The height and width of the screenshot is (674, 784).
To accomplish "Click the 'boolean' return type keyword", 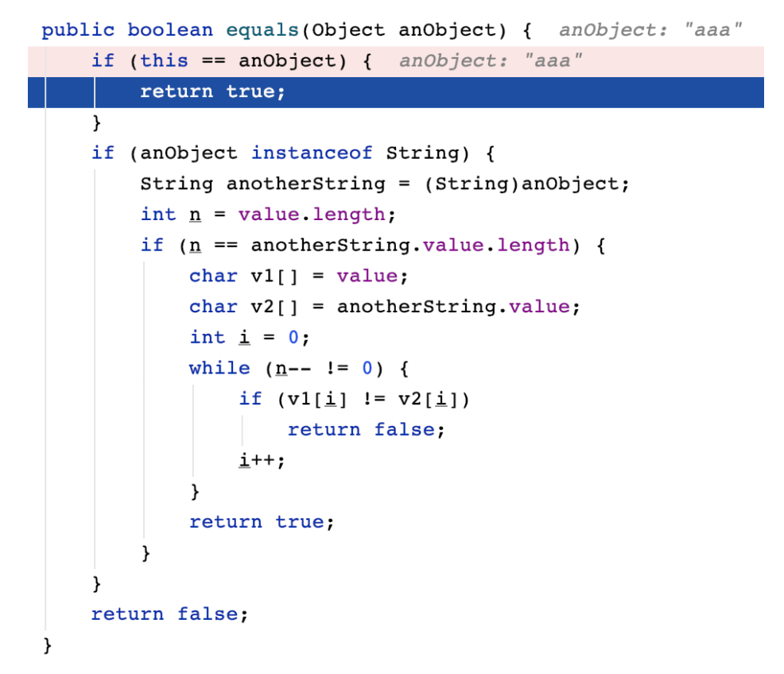I will [170, 30].
